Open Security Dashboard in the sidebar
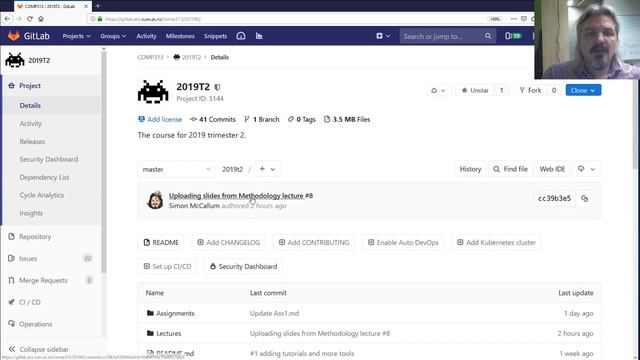Screen dimensions: 640x360 coord(49,159)
